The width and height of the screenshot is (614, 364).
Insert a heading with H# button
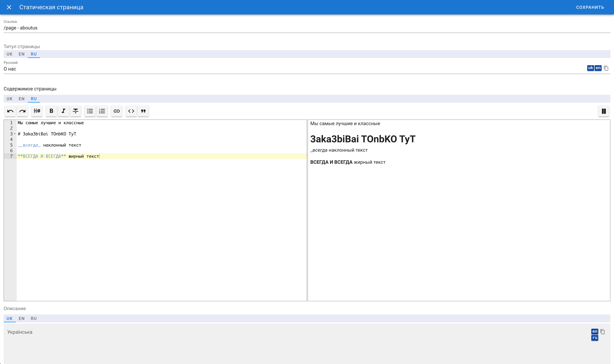[x=37, y=111]
